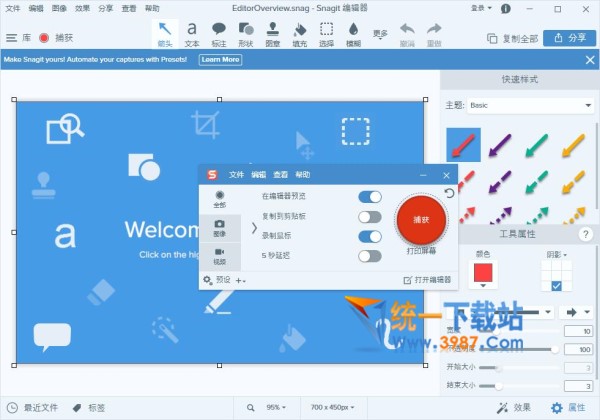This screenshot has width=600, height=420.
Task: Toggle Capture Cursor switch (录制鼠标)
Action: tap(370, 236)
